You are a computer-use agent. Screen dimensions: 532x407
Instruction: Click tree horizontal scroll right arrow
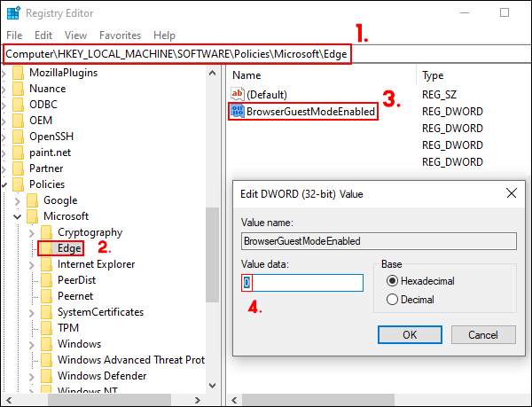[x=198, y=400]
